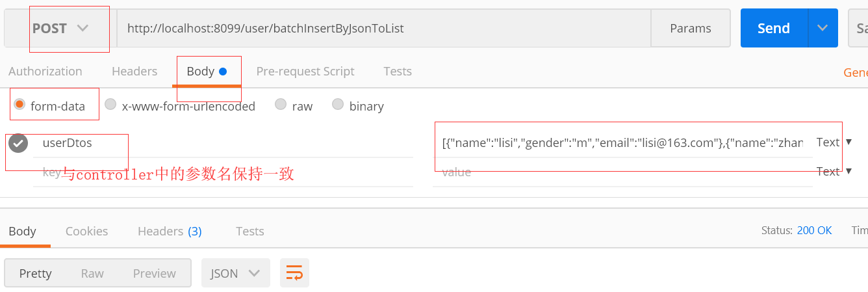This screenshot has width=868, height=292.
Task: Switch to the Authorization tab
Action: pos(45,71)
